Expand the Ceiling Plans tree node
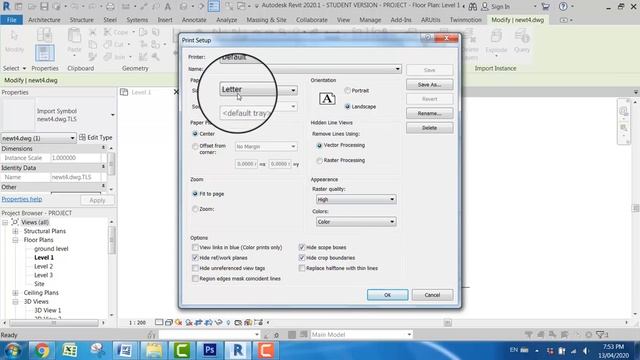 (x=15, y=293)
